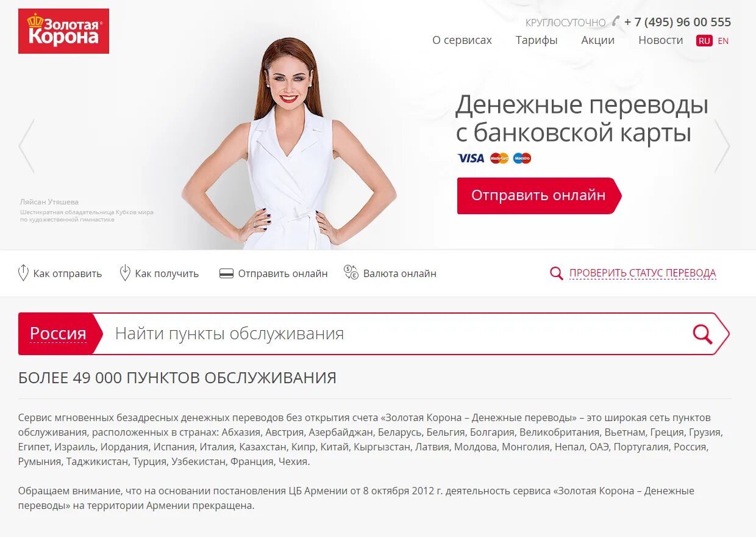
Task: Open the Тарифы menu item
Action: [537, 40]
